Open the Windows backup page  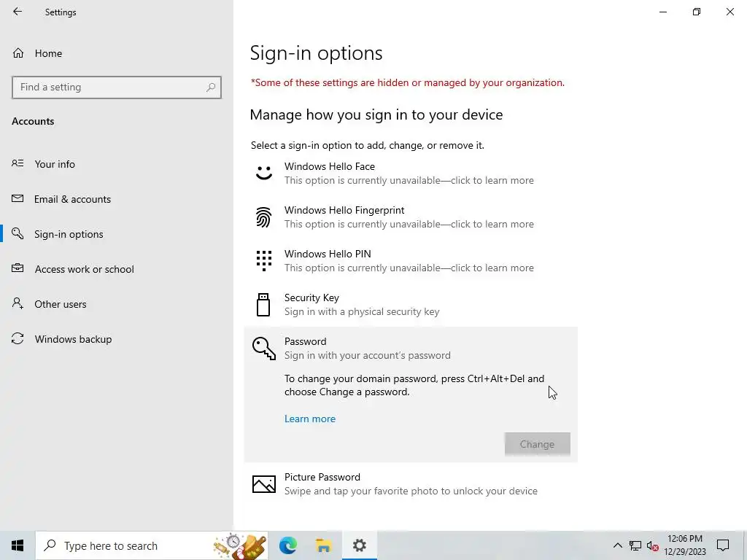117,339
